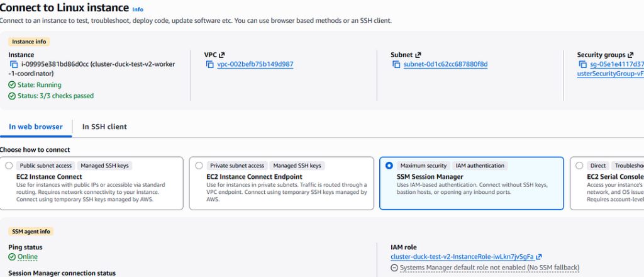Select the EC2 Serial Console radio button
Screen dimensions: 644x277
579,166
